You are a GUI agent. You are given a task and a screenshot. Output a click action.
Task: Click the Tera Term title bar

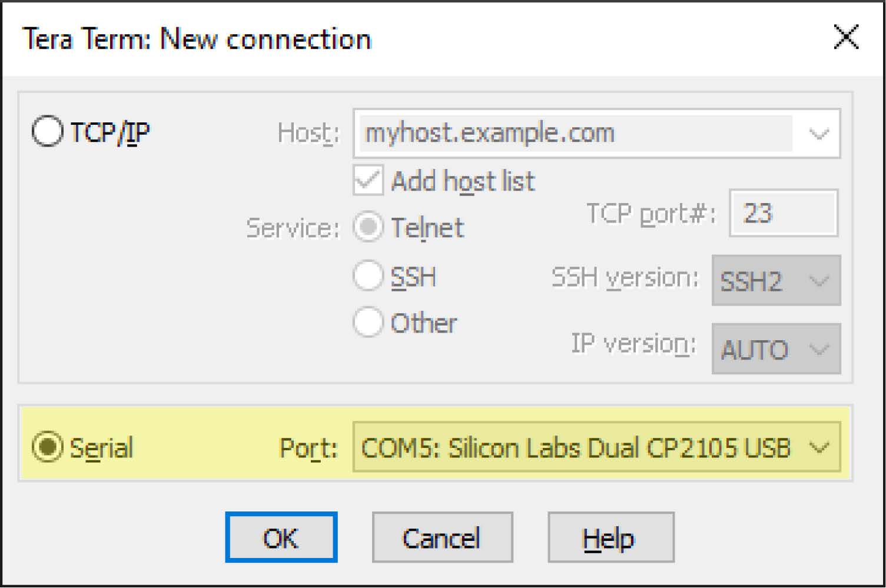tap(412, 39)
